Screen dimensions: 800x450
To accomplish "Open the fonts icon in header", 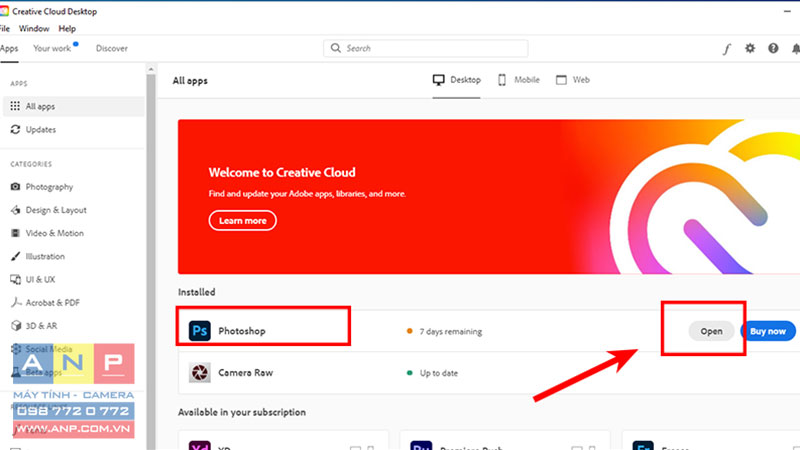I will point(727,48).
